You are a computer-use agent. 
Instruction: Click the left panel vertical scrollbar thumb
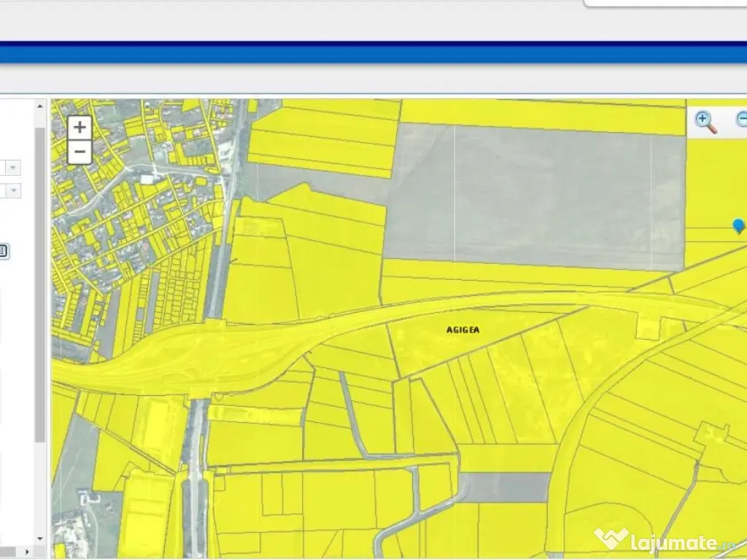point(40,284)
